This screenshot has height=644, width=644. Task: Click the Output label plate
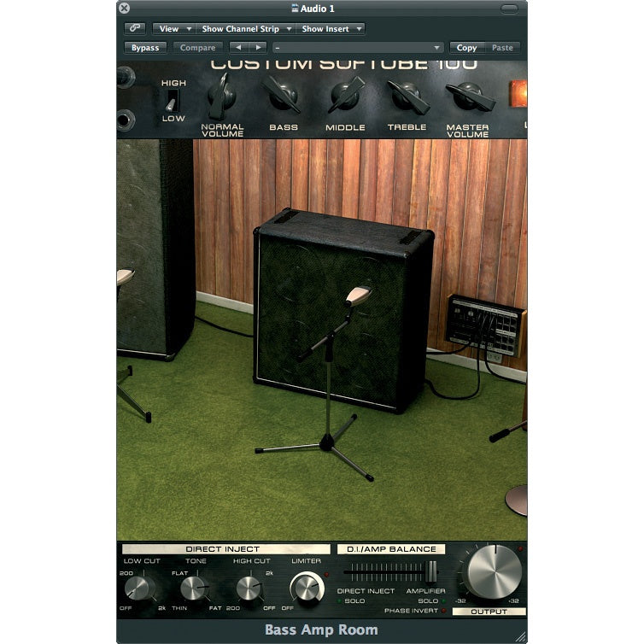(489, 612)
